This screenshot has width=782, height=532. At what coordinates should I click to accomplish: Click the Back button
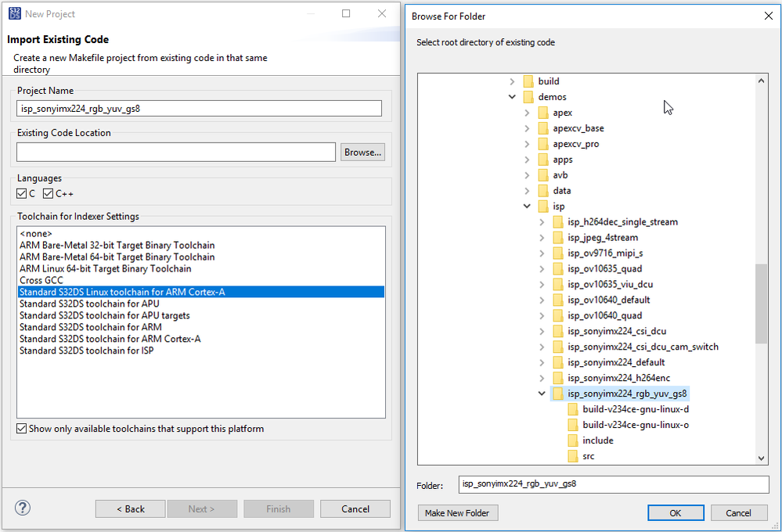coord(130,509)
